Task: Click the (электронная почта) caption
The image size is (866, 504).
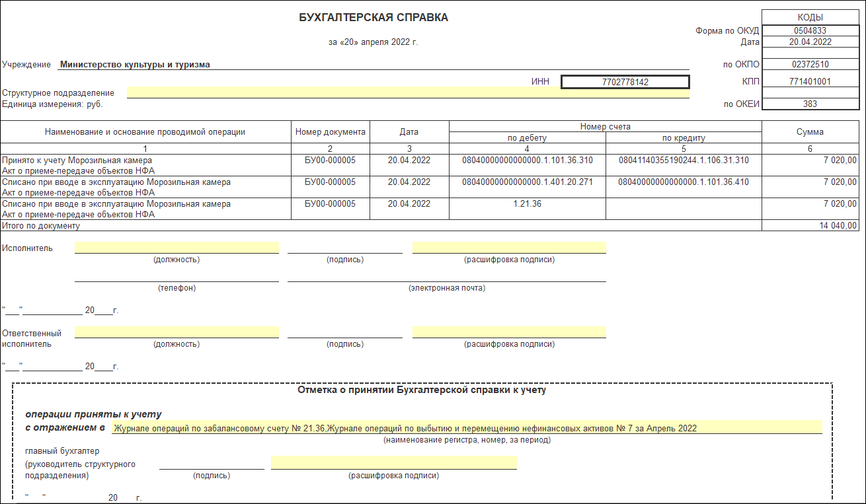Action: pyautogui.click(x=447, y=288)
